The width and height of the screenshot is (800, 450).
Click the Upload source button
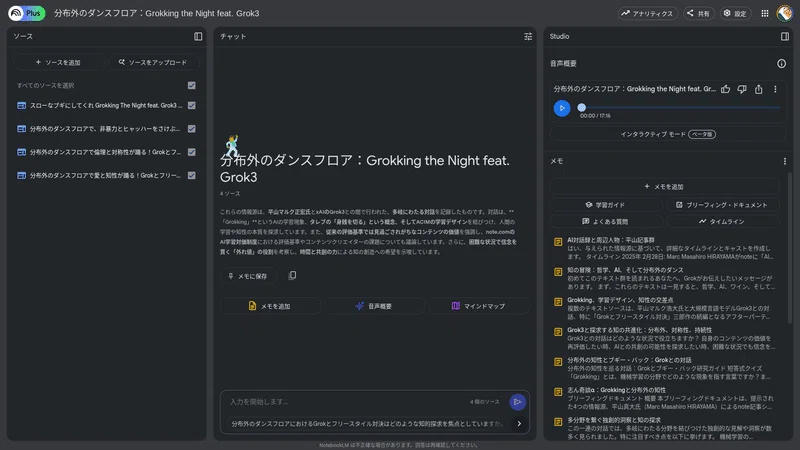[153, 62]
